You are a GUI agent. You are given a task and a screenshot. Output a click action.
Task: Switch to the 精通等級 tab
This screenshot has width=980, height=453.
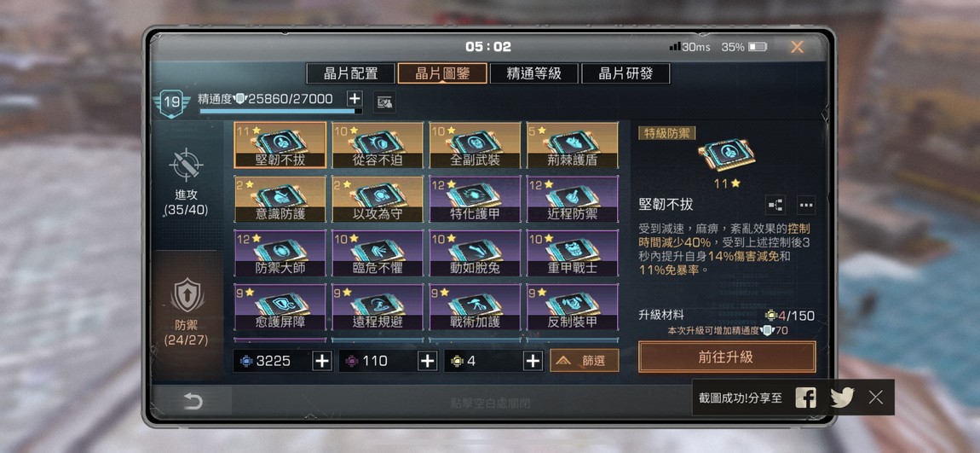[x=533, y=73]
